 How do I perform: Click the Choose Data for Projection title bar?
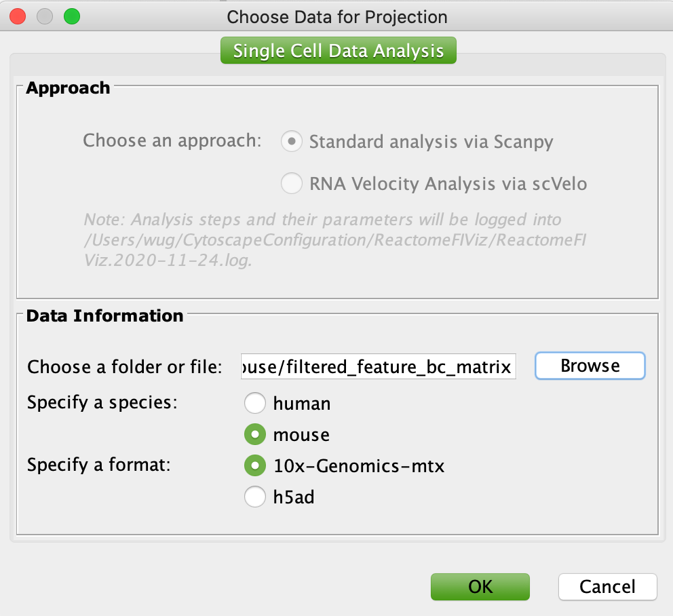coord(337,17)
